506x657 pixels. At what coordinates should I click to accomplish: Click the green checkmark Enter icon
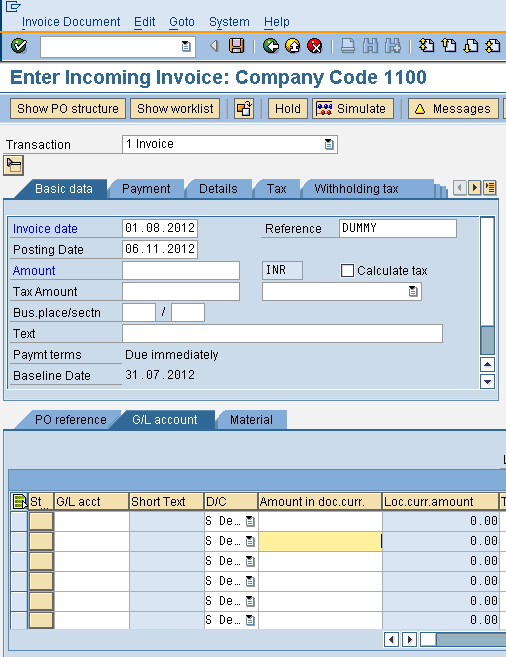pos(19,45)
